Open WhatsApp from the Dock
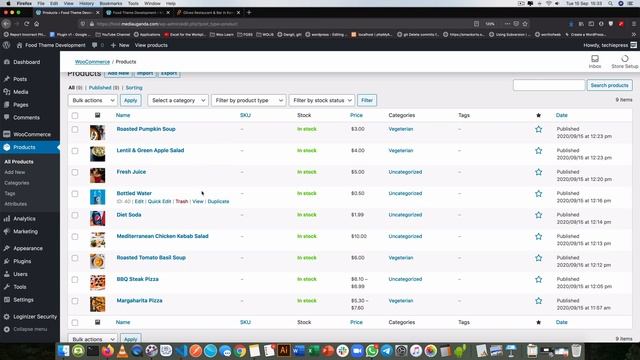Image resolution: width=640 pixels, height=360 pixels. point(372,351)
